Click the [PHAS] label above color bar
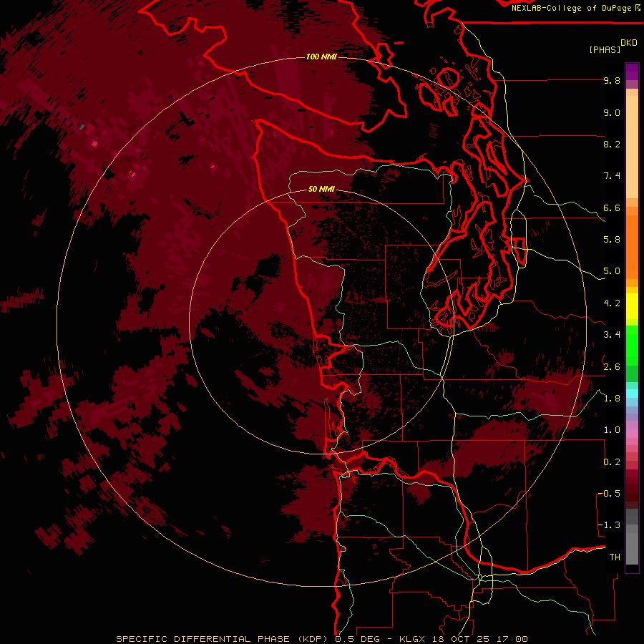This screenshot has width=644, height=644. [605, 49]
